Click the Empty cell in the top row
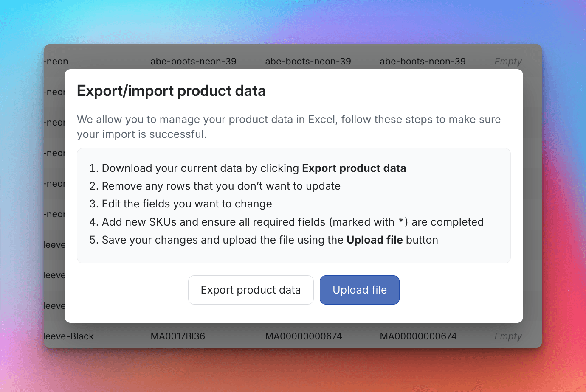 tap(508, 62)
